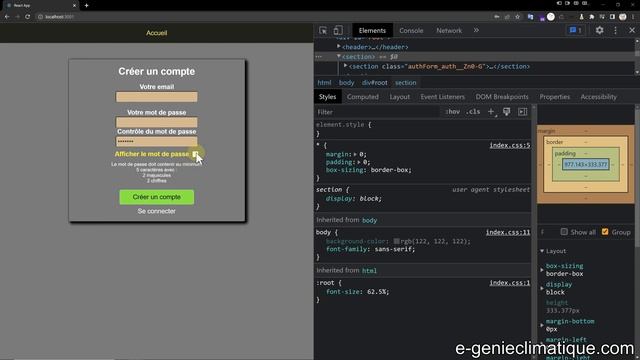640x360 pixels.
Task: Open the Computed styles tab
Action: [x=362, y=97]
